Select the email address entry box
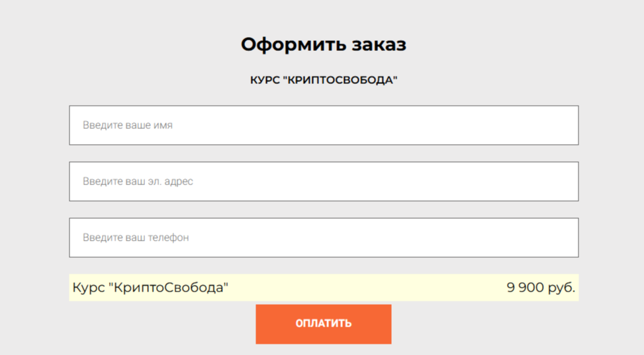644x355 pixels. [x=397, y=181]
